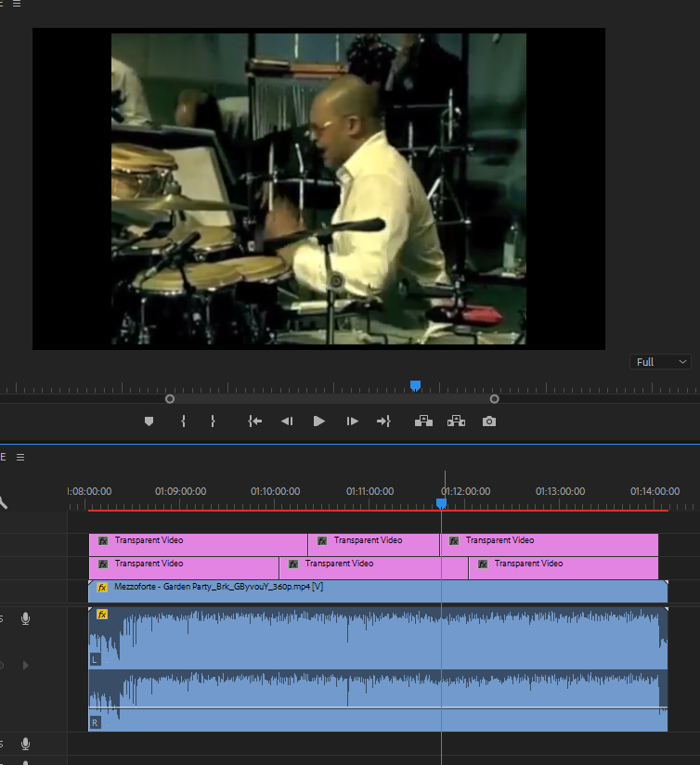Toggle voice-over record on lower audio track
The image size is (700, 765).
tap(26, 744)
